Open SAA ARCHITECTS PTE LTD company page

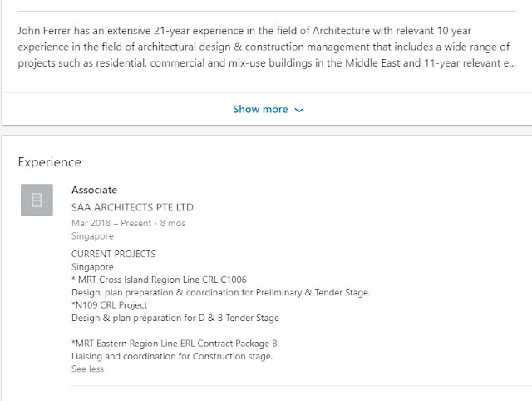(x=132, y=207)
